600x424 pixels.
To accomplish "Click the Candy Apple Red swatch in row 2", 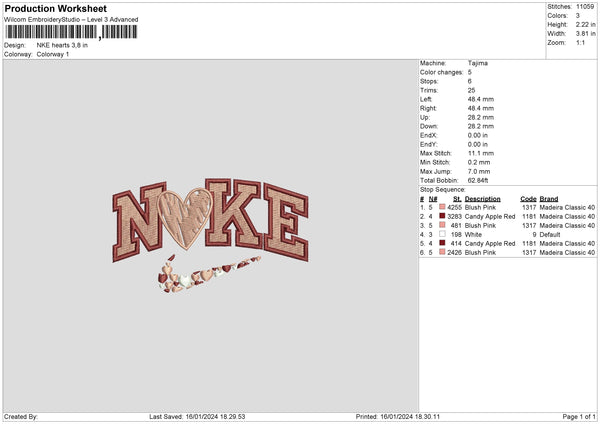I will (442, 216).
